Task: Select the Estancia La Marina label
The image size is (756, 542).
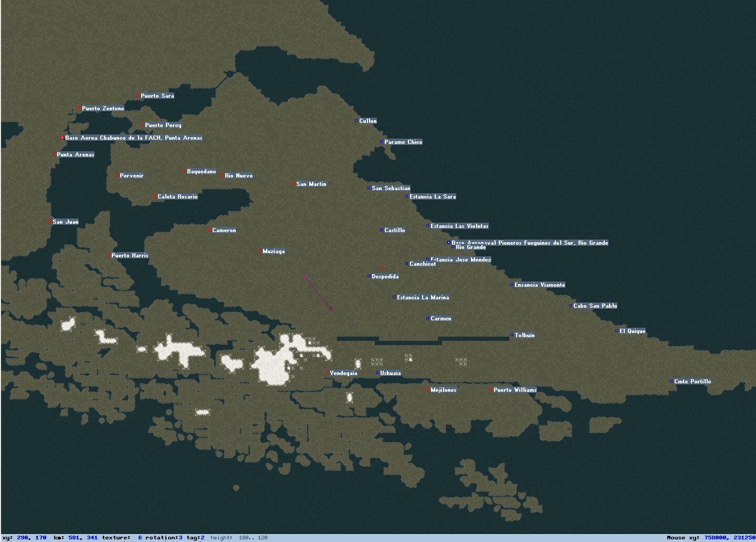Action: coord(423,297)
